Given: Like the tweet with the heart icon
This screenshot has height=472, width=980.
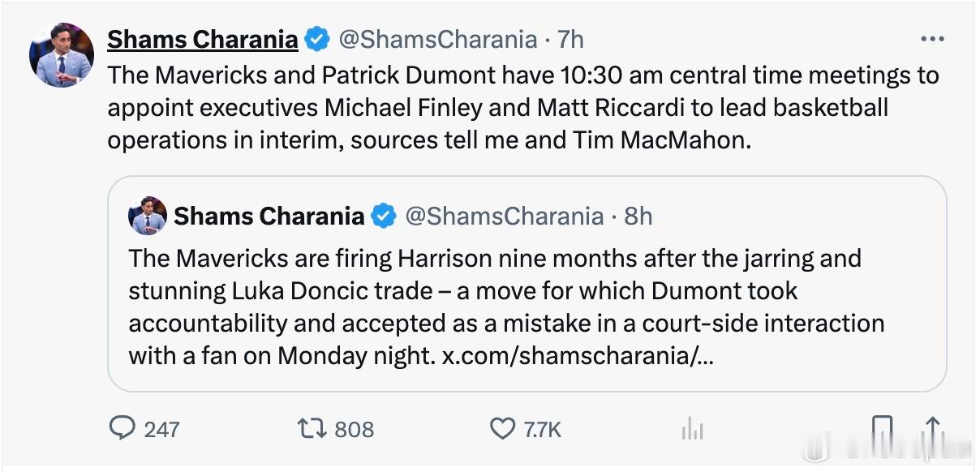Looking at the screenshot, I should coord(503,428).
